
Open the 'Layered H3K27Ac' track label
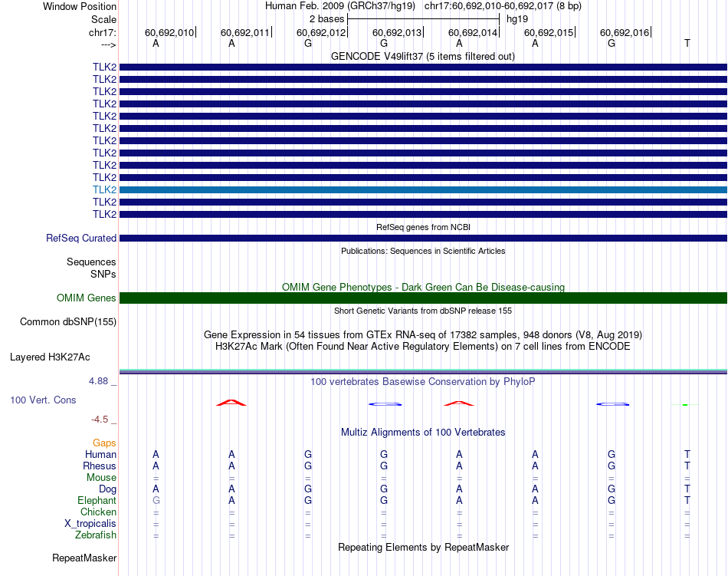(x=50, y=357)
